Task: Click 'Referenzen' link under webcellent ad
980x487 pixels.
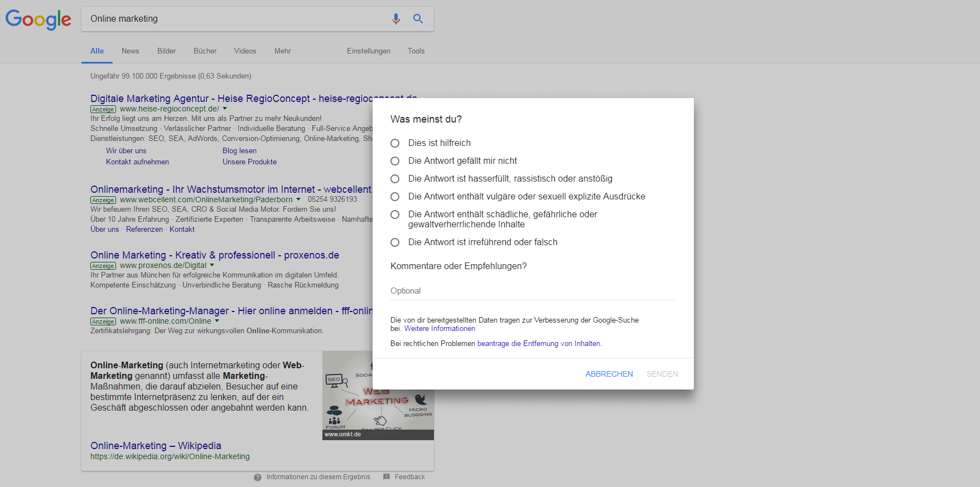Action: (x=144, y=230)
